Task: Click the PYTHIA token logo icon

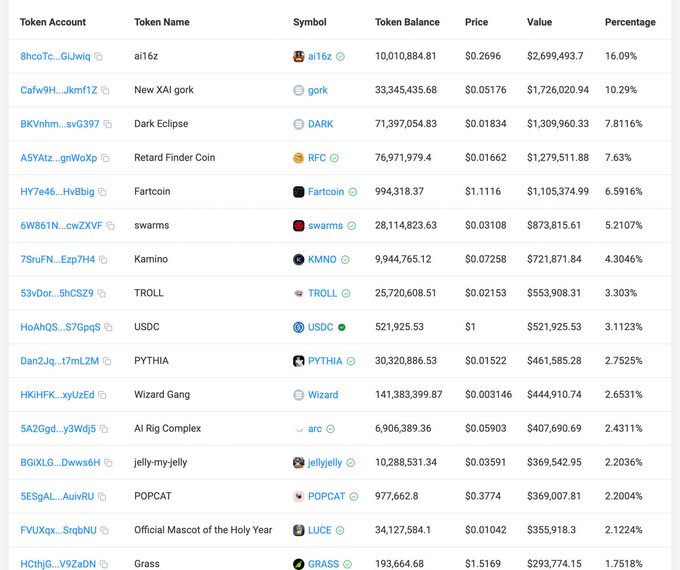Action: click(x=298, y=361)
